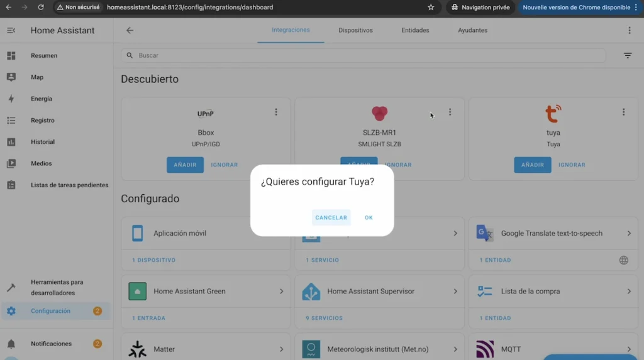Expand Home Assistant Green chevron
The height and width of the screenshot is (360, 644).
[x=281, y=292]
